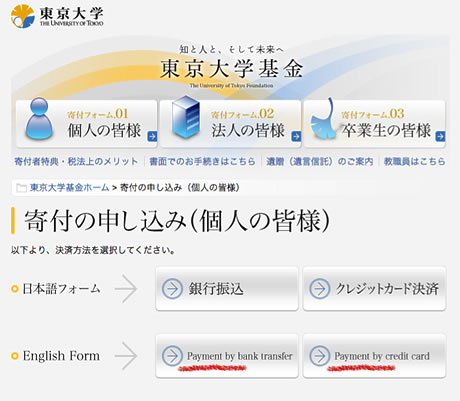The width and height of the screenshot is (460, 401).
Task: Open the 教職員はこちら link
Action: click(x=415, y=161)
